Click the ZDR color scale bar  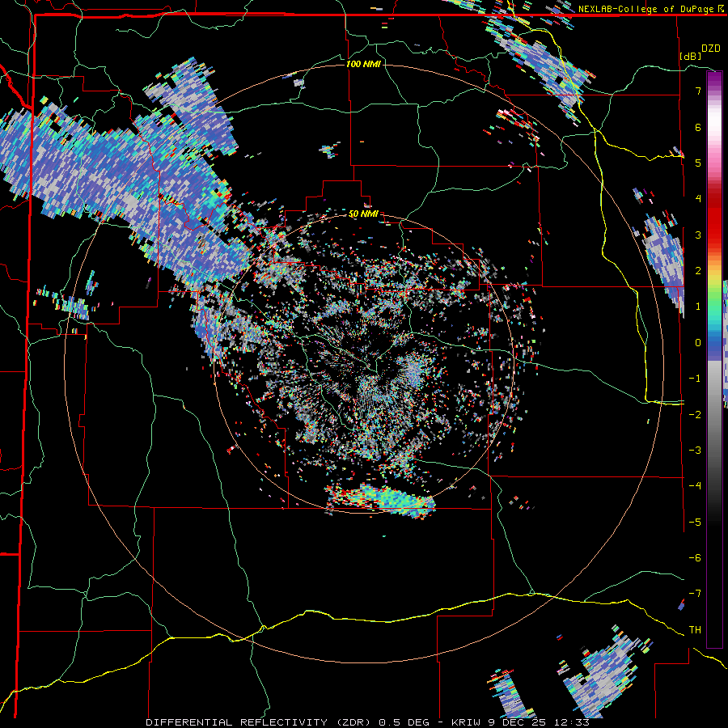click(714, 359)
